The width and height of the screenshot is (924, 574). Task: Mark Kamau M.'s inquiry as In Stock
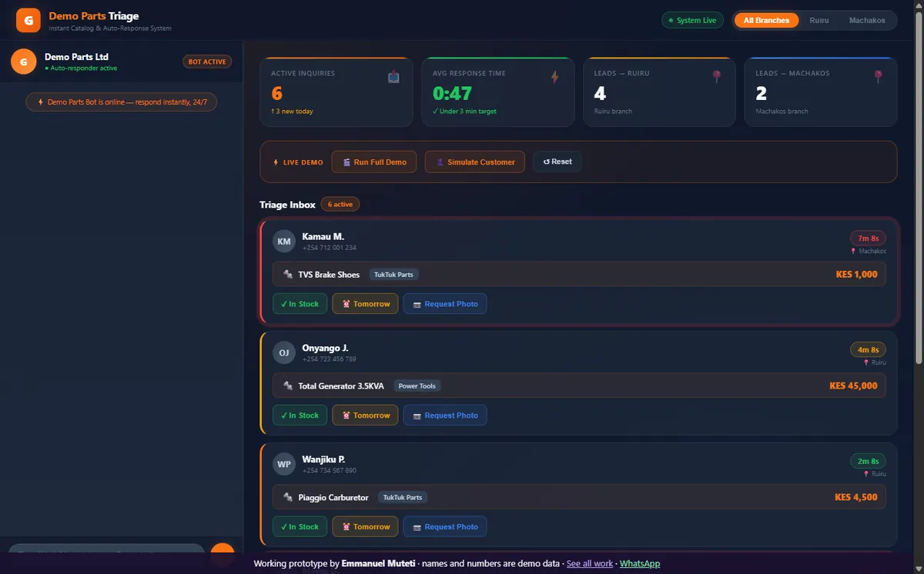pos(300,304)
